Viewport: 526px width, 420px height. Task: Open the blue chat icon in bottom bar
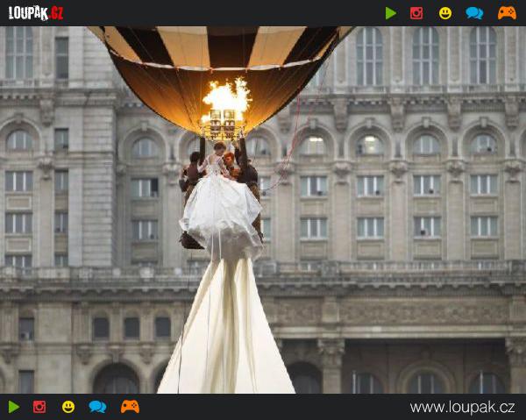tap(97, 407)
